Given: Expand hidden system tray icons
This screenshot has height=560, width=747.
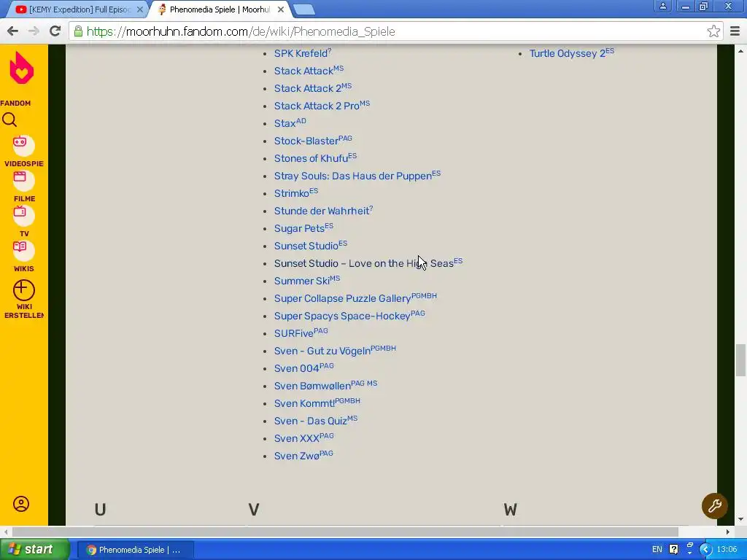Looking at the screenshot, I should (705, 550).
